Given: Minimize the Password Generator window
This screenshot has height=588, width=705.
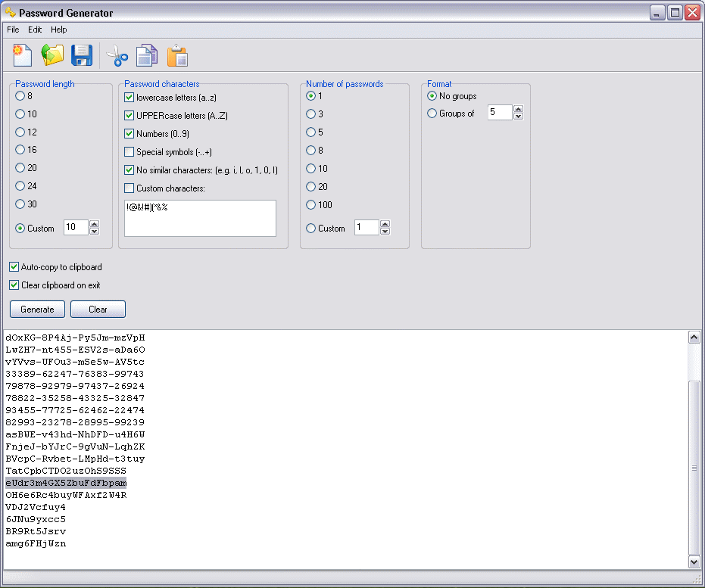Looking at the screenshot, I should [x=657, y=13].
